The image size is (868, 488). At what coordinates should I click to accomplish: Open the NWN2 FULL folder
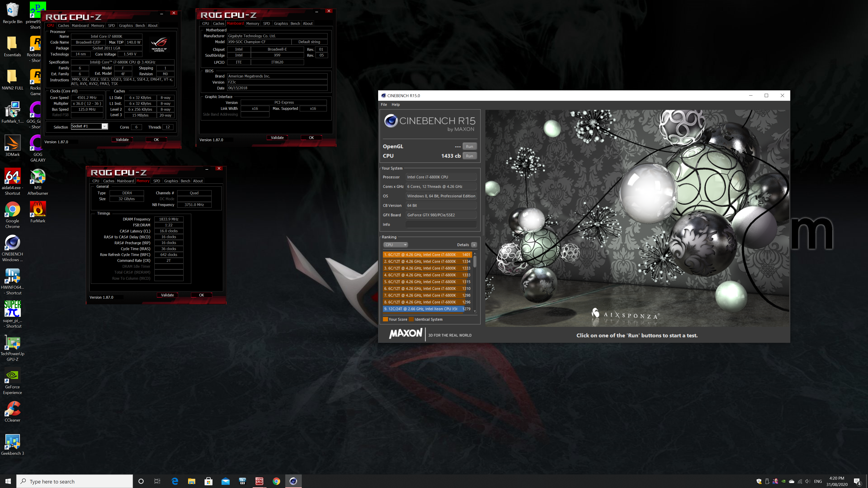tap(12, 80)
